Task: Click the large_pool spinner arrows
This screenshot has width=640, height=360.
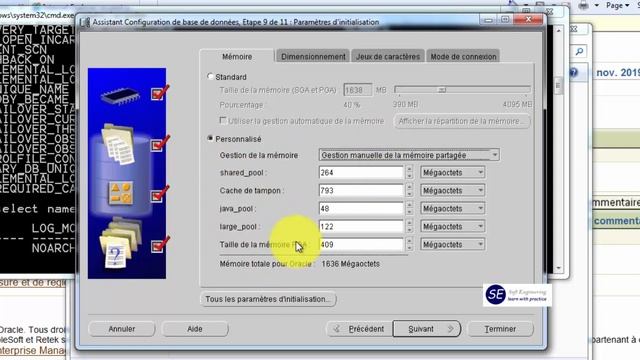Action: 409,227
